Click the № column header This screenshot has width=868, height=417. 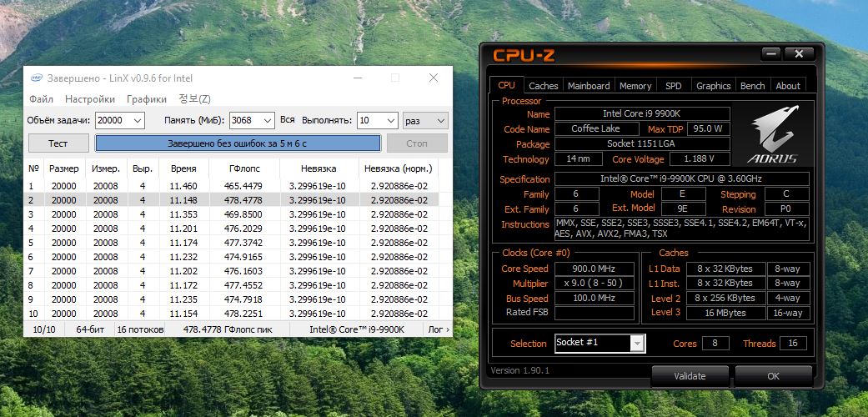pos(33,168)
